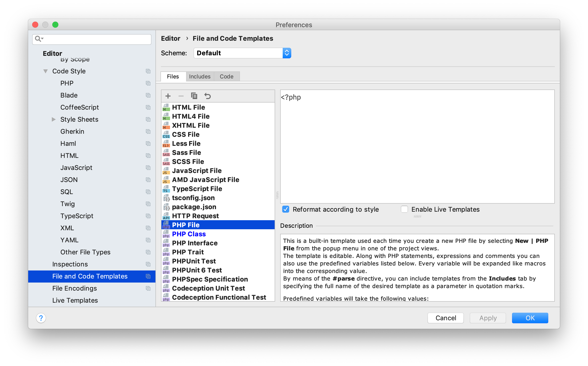Switch to the Files tab
This screenshot has height=366, width=588.
[x=173, y=76]
